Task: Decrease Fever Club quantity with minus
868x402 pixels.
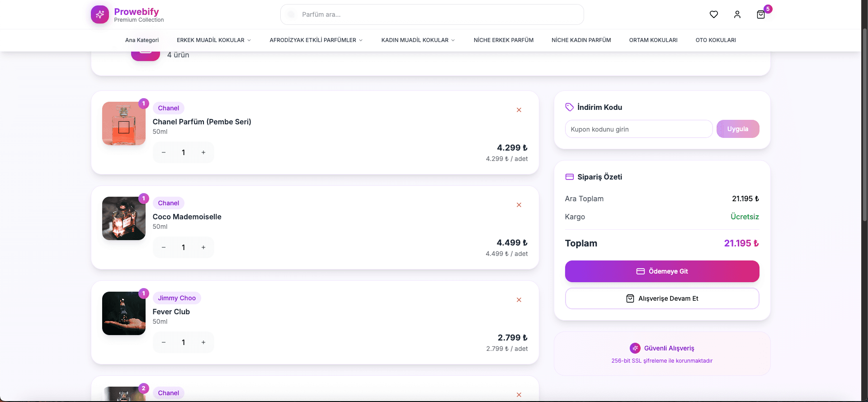Action: 164,342
